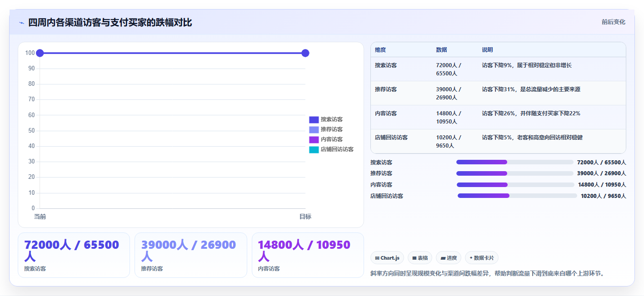Select the 表格 chip

[x=420, y=258]
